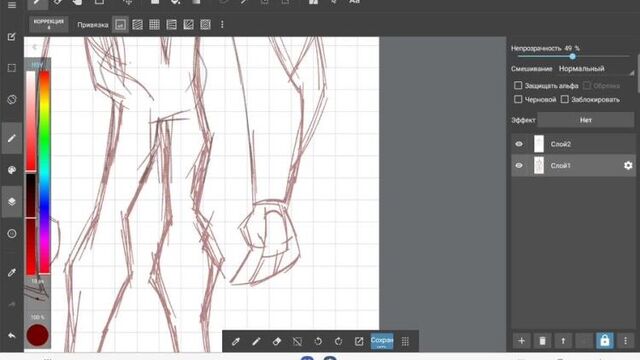Select eyedropper tool in left sidebar
This screenshot has height=360, width=640.
(x=12, y=272)
